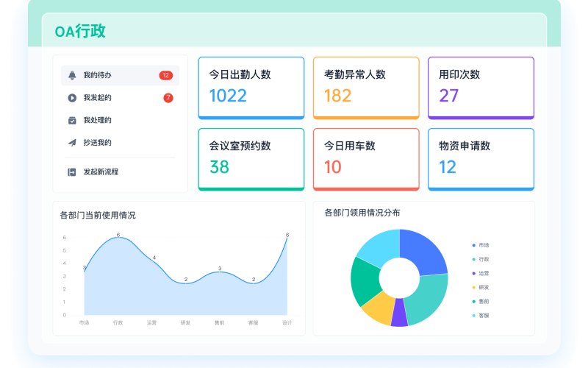The height and width of the screenshot is (368, 588).
Task: Click the 运营 x-axis label of the line chart
Action: (151, 322)
